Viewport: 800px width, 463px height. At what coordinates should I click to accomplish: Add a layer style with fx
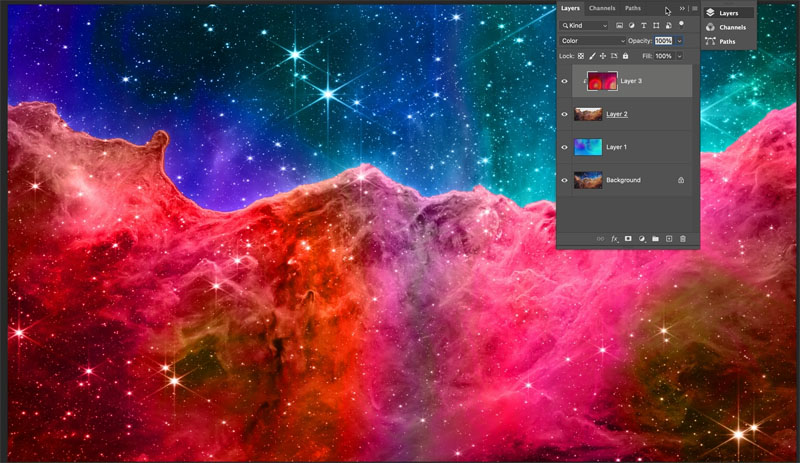click(x=615, y=239)
